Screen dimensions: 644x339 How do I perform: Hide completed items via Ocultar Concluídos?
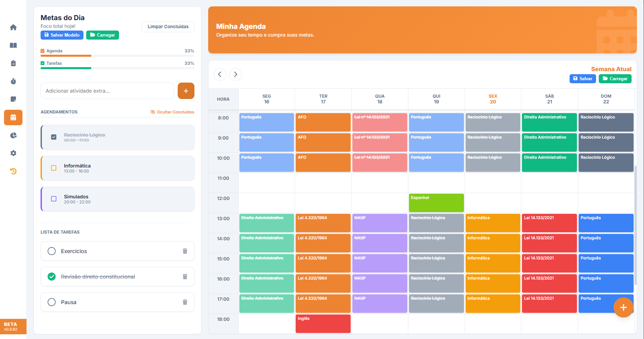pos(172,112)
